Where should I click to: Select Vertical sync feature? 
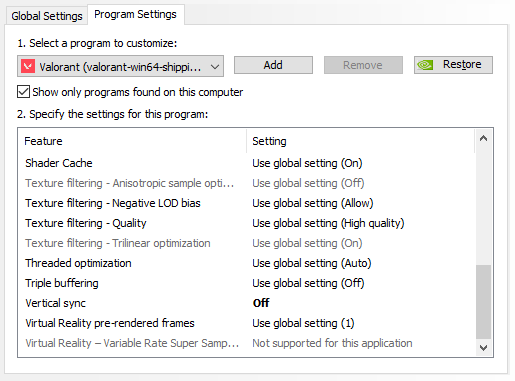pos(55,303)
